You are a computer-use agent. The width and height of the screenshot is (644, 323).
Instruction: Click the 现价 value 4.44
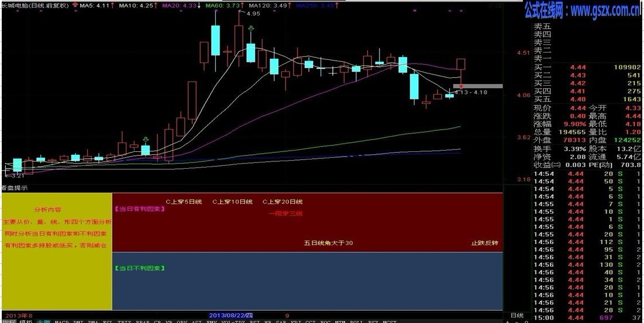tap(577, 108)
